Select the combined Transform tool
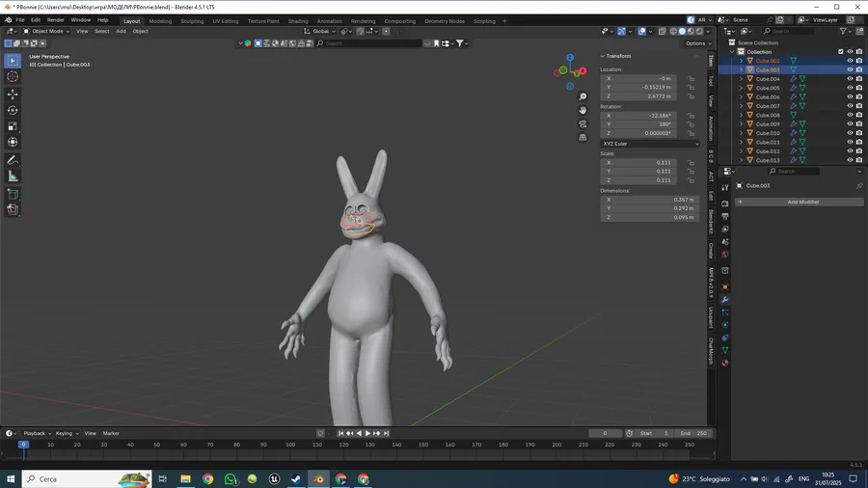868x488 pixels. coord(13,143)
